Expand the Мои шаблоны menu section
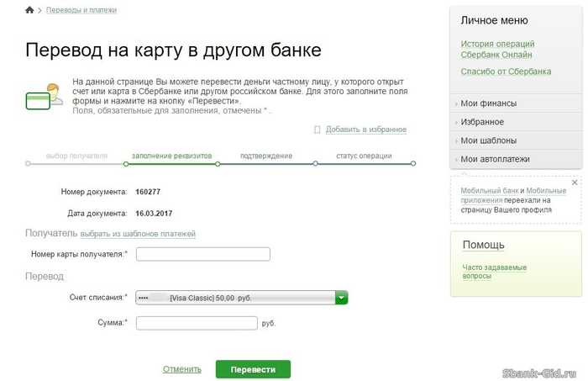 [516, 140]
